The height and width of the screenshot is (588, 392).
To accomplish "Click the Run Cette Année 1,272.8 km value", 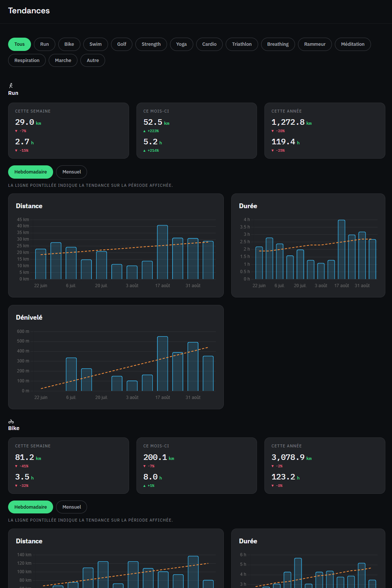I will point(292,122).
